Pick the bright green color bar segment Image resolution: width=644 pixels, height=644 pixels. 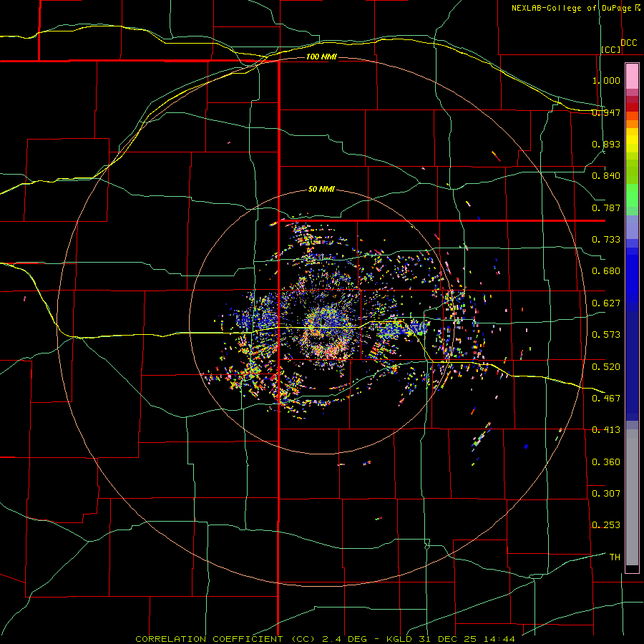[632, 195]
